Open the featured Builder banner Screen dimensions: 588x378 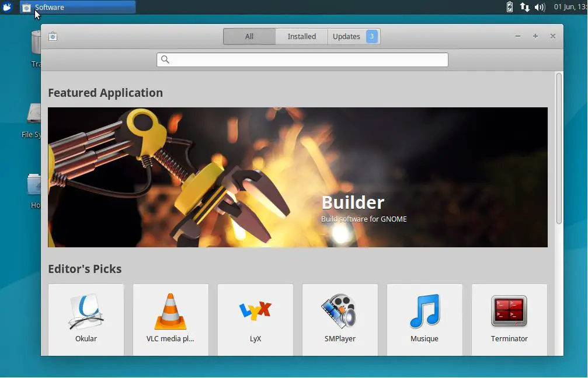pos(298,177)
